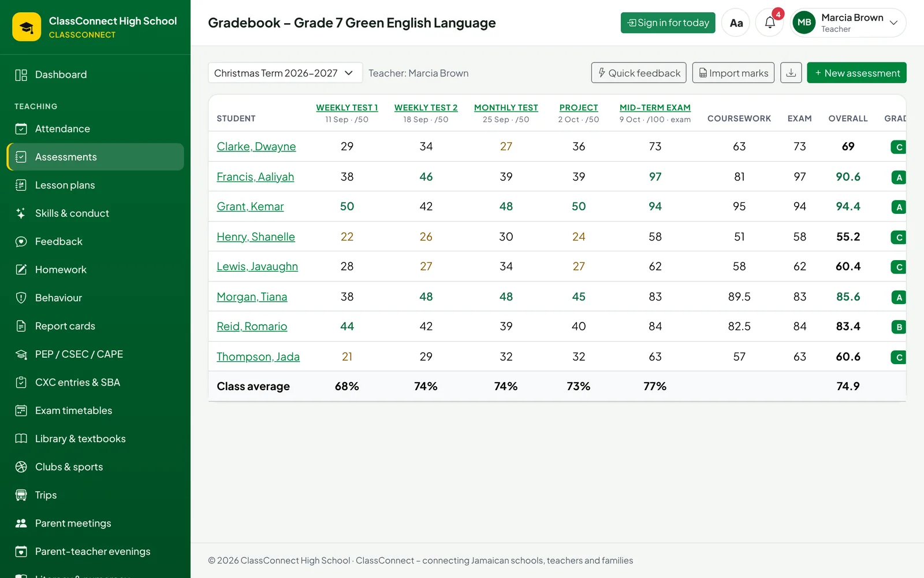Click Sign in for today button
The width and height of the screenshot is (924, 578).
coord(668,23)
